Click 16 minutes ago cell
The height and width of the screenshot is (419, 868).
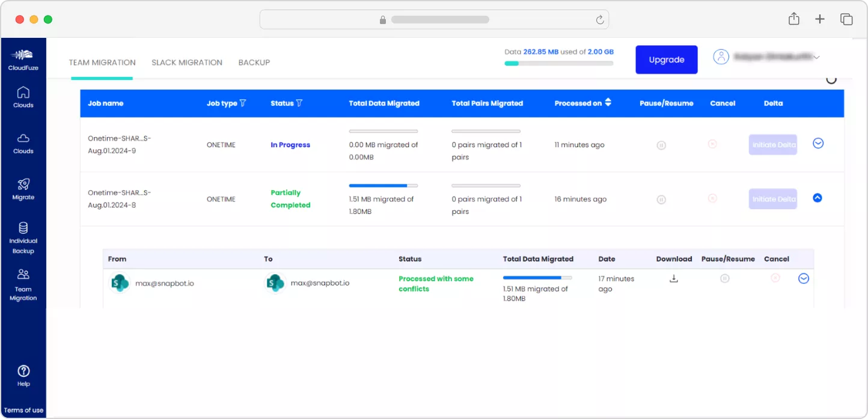581,199
